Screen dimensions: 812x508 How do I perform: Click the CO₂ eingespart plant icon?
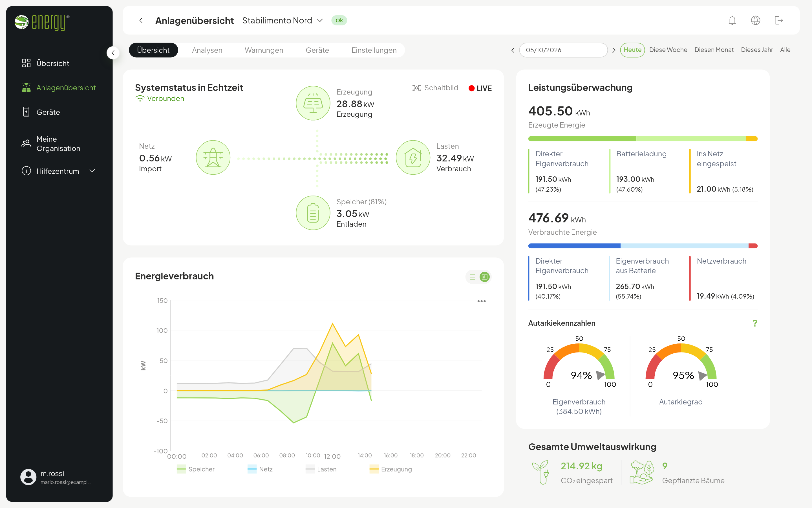540,472
